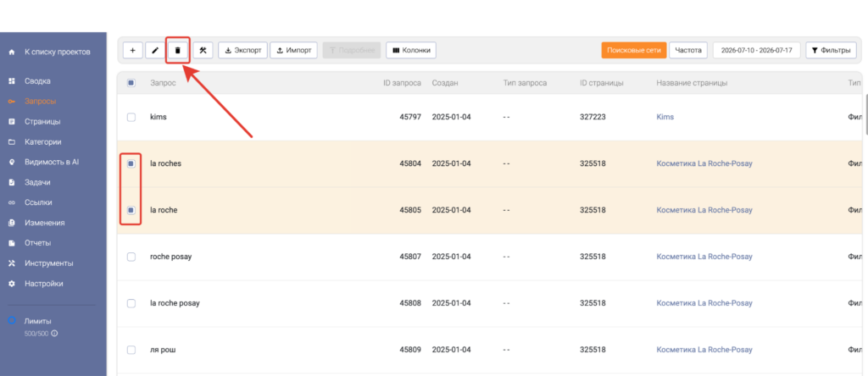The width and height of the screenshot is (868, 376).
Task: Sort by the Название страницы column header
Action: (x=692, y=83)
